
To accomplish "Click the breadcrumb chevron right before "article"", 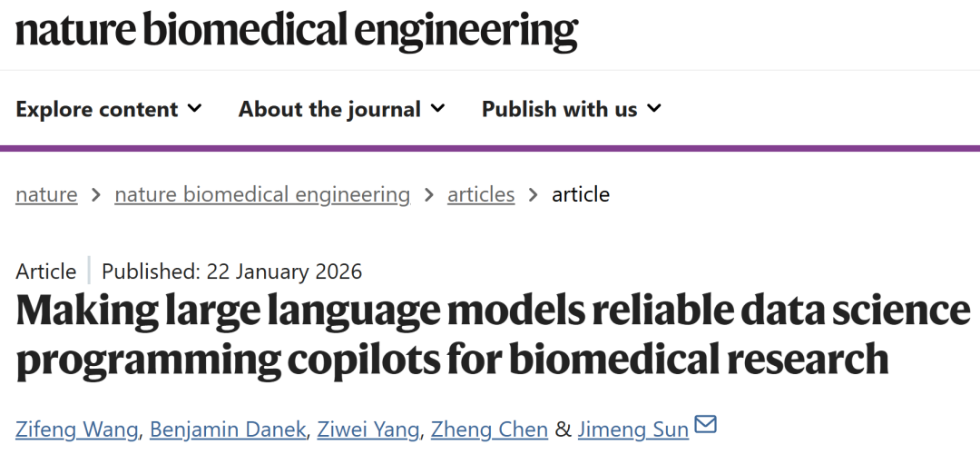I will (533, 194).
